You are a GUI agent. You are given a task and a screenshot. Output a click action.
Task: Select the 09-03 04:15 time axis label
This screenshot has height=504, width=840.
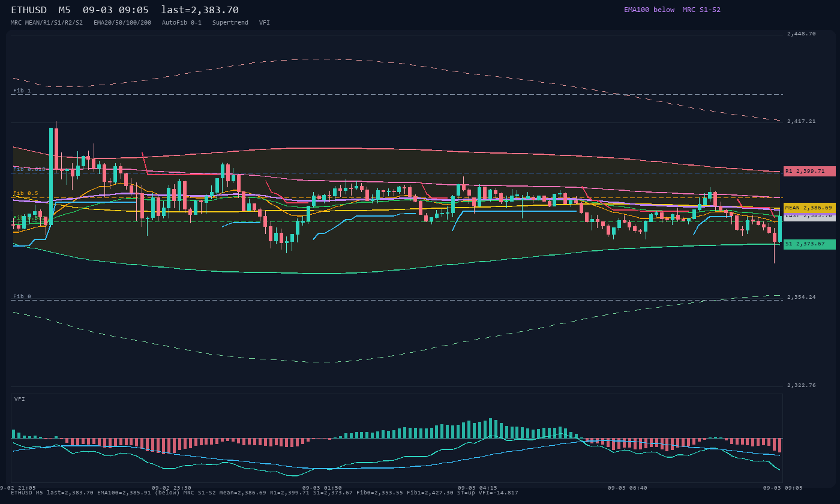pos(478,488)
